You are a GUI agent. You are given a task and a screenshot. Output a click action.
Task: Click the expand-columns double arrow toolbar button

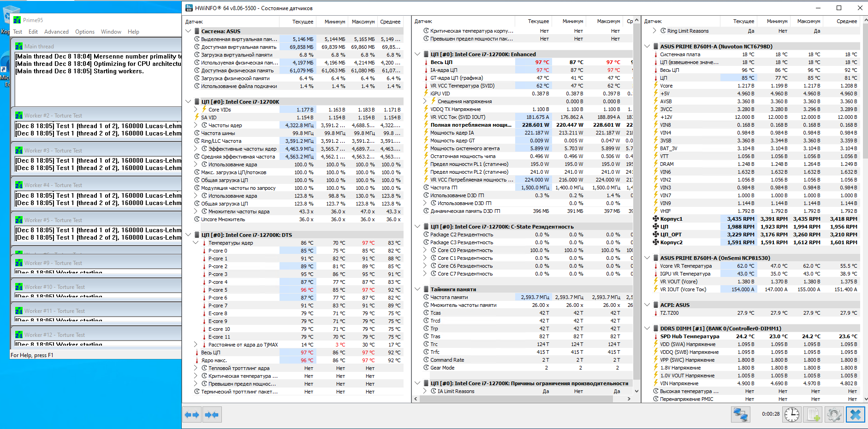coord(192,415)
